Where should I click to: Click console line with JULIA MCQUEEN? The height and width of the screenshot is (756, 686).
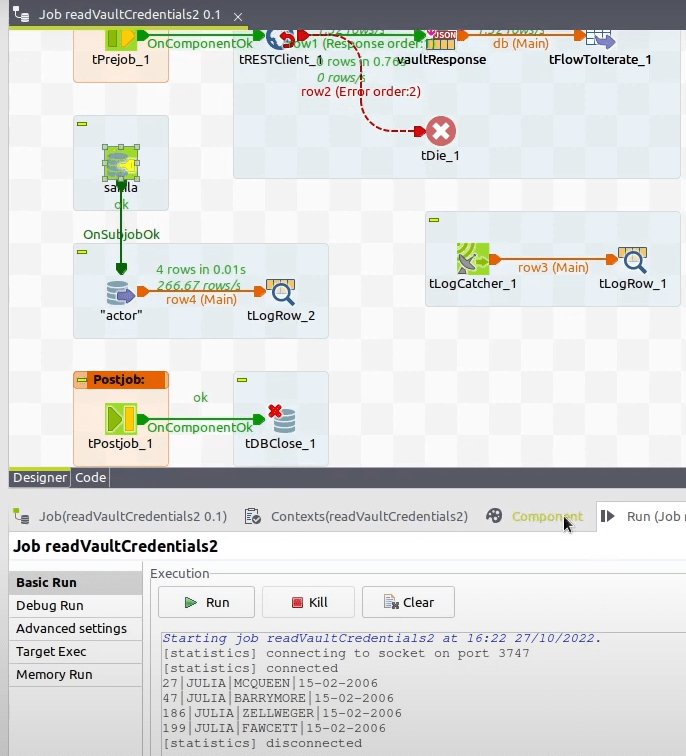pos(270,683)
